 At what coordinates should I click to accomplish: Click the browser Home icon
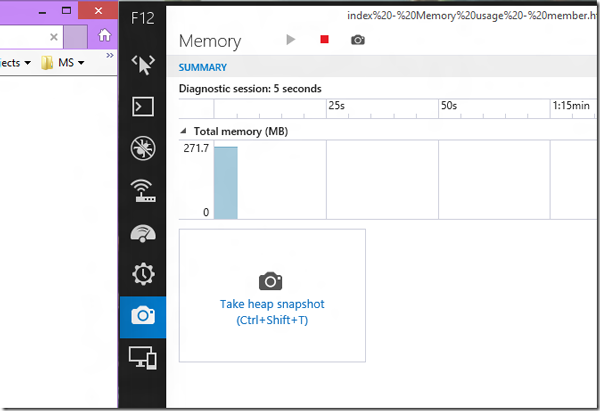pos(105,35)
